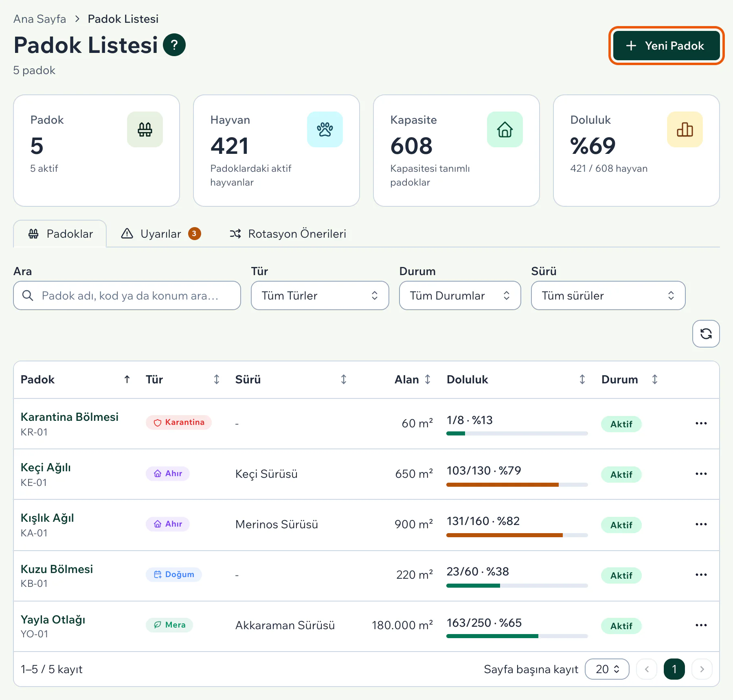Go to next page arrow

[702, 669]
